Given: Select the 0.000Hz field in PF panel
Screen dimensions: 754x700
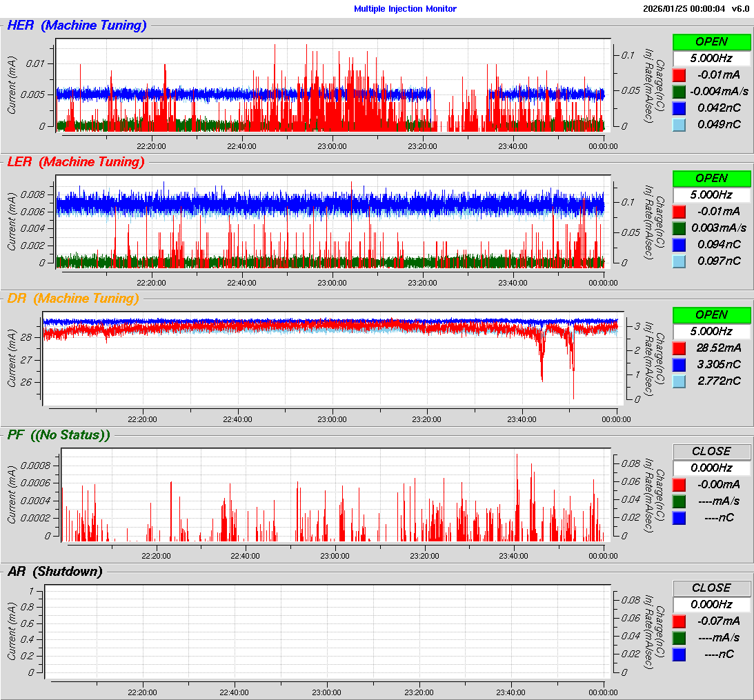Looking at the screenshot, I should (711, 468).
